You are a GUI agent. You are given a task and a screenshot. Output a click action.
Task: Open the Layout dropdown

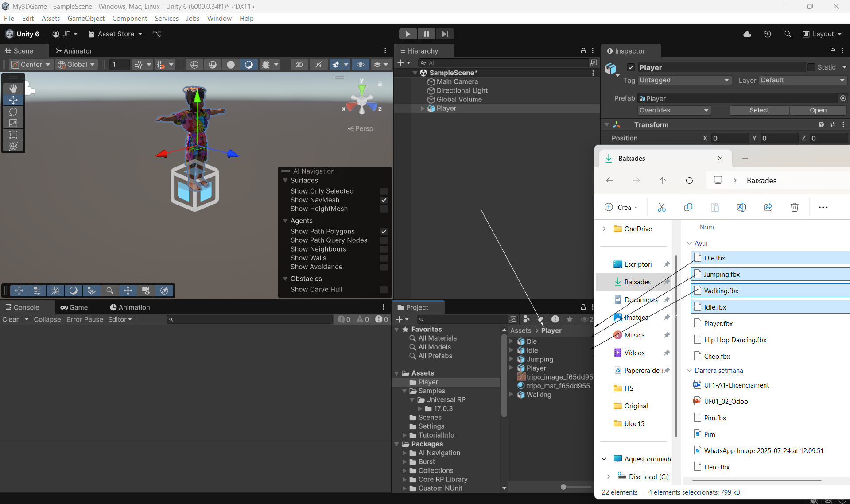[823, 34]
